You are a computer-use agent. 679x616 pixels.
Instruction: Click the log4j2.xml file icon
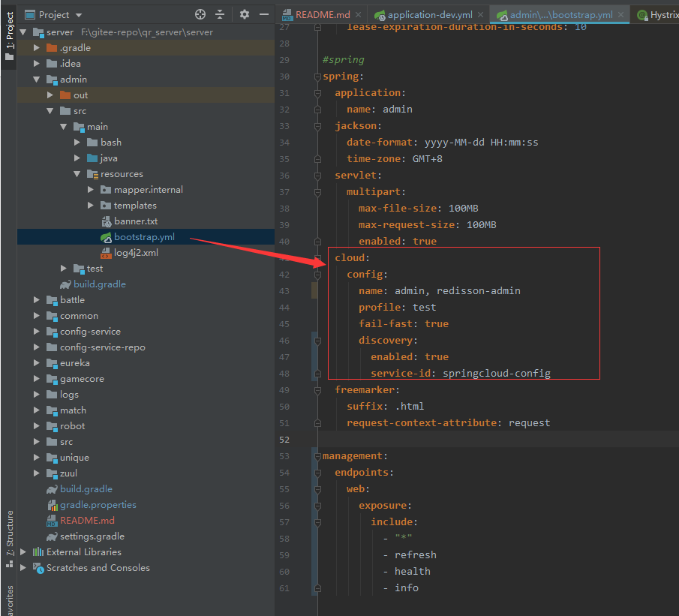106,253
